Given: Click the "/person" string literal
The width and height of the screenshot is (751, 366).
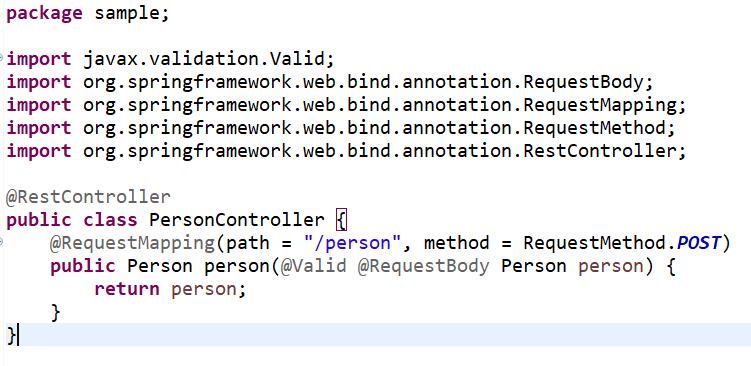Looking at the screenshot, I should 353,243.
